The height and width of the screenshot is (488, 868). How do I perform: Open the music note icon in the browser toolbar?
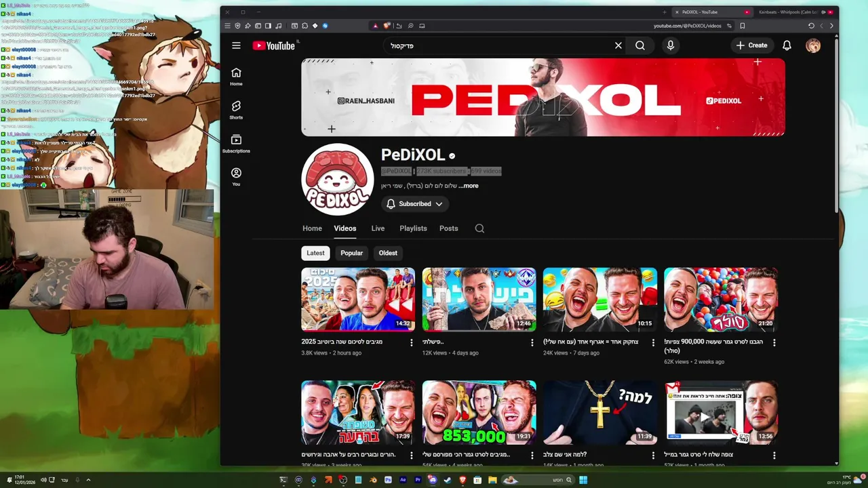point(279,26)
